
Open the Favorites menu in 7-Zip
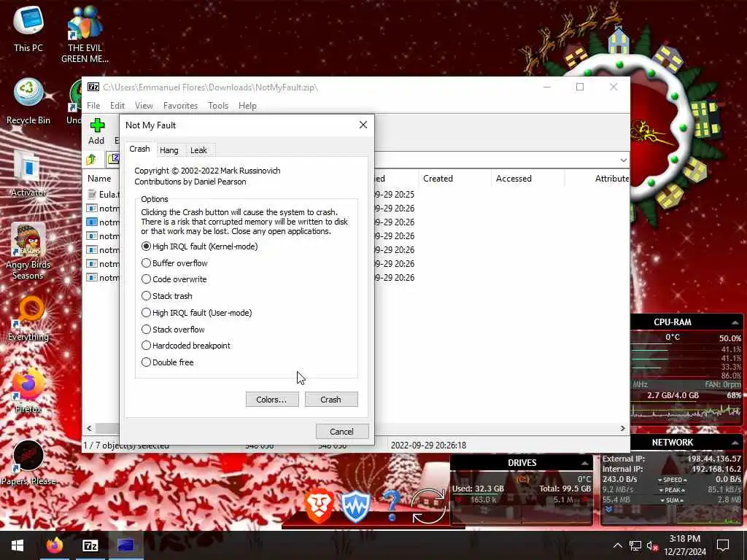click(180, 106)
